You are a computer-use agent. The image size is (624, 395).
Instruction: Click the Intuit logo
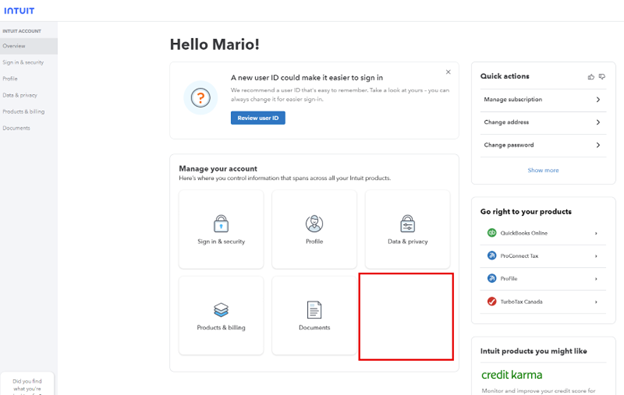click(19, 11)
